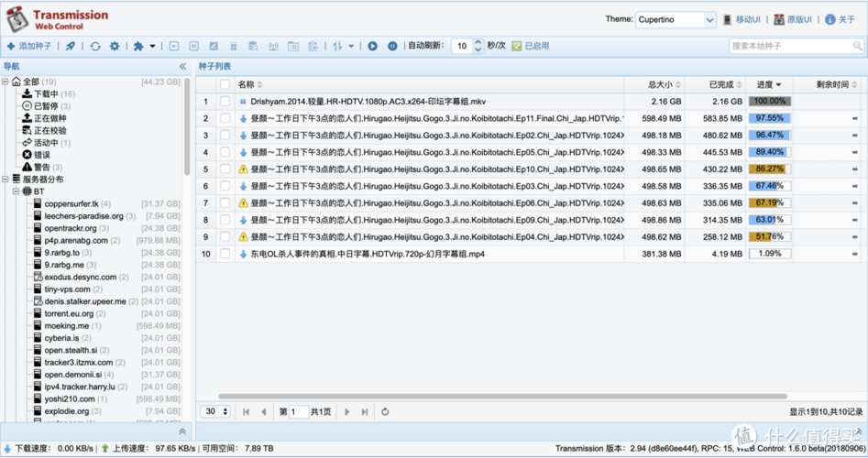Screen dimensions: 868x458
Task: Check the box for the 东电OL torrent row
Action: [225, 254]
